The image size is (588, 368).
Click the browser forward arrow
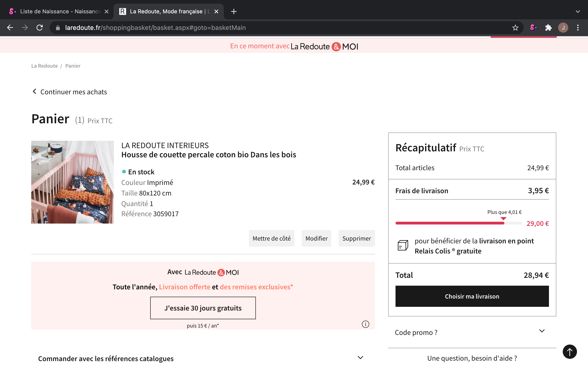[25, 28]
